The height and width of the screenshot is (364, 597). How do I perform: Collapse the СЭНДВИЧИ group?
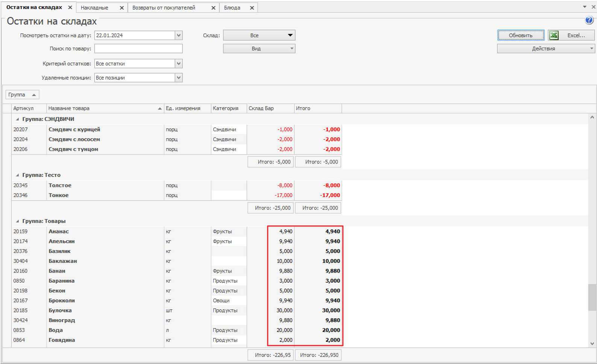17,119
